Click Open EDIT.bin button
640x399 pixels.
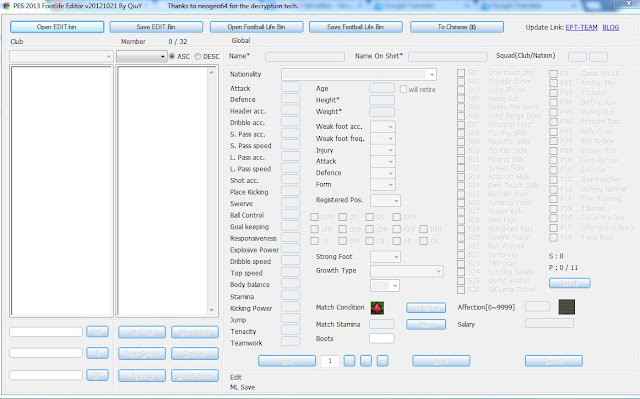click(x=57, y=27)
